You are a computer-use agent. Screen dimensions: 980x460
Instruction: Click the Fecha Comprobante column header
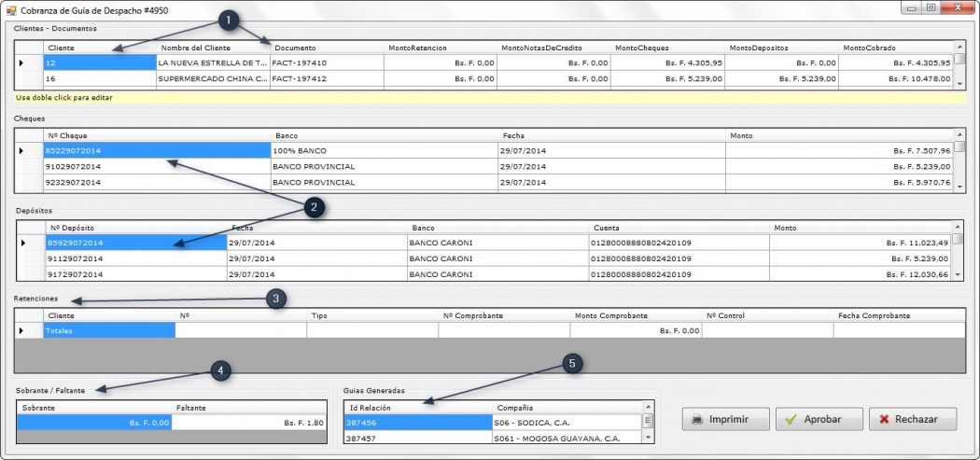[x=900, y=315]
